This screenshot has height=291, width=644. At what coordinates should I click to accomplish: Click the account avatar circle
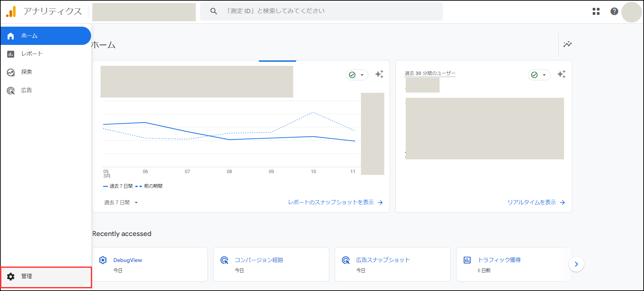click(632, 12)
